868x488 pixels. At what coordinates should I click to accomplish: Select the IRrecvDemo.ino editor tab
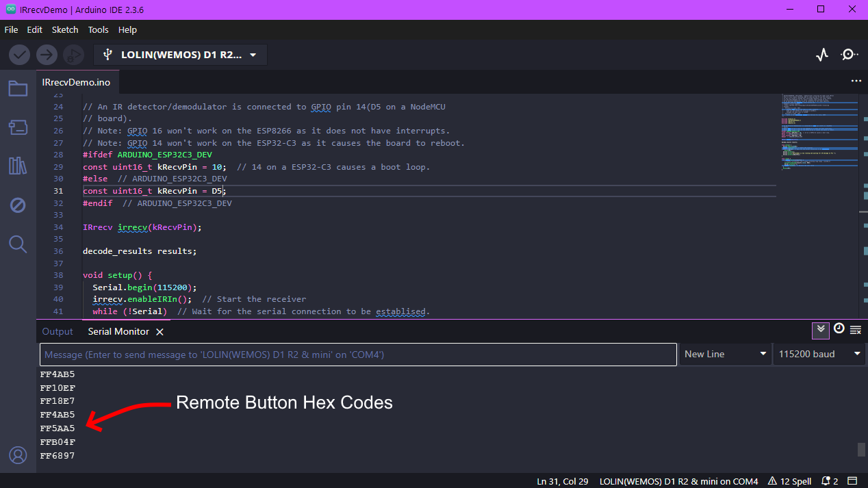point(76,81)
